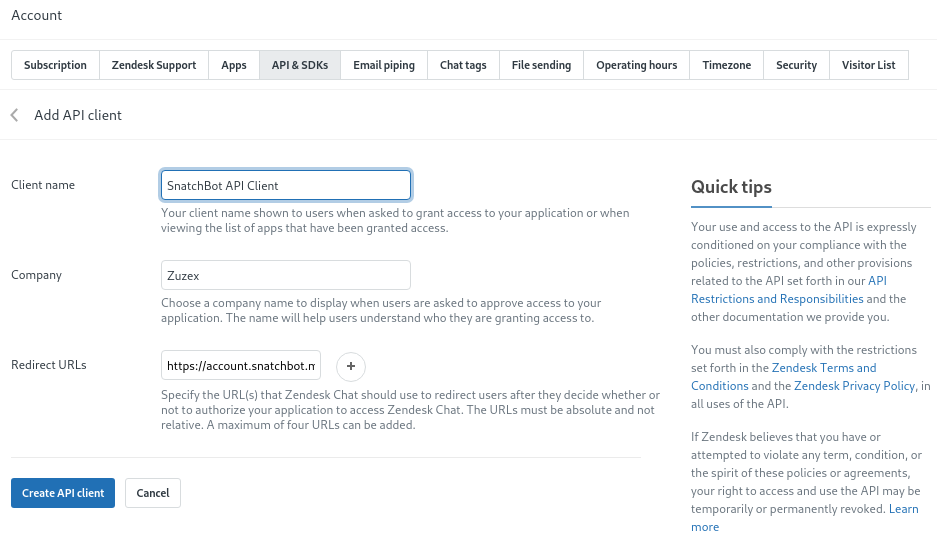This screenshot has width=937, height=551.
Task: Click the Company field label
Action: [36, 275]
